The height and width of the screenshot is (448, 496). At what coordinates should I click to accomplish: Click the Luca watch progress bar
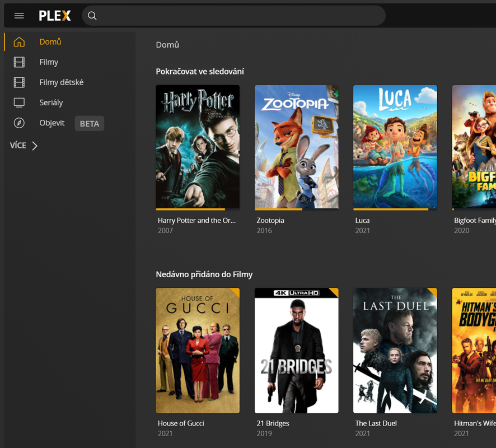pos(395,209)
